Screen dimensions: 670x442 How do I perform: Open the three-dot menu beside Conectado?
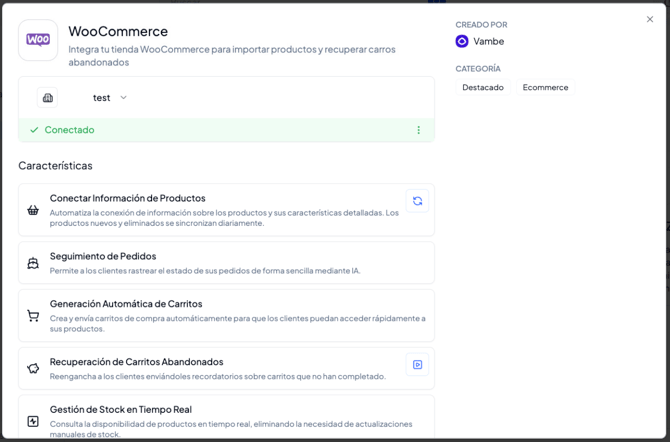pos(418,130)
